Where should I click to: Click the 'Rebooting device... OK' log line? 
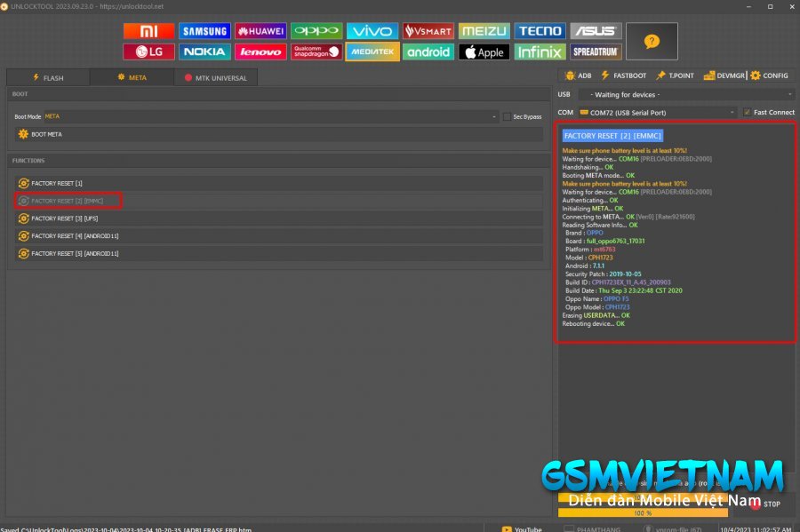[594, 323]
